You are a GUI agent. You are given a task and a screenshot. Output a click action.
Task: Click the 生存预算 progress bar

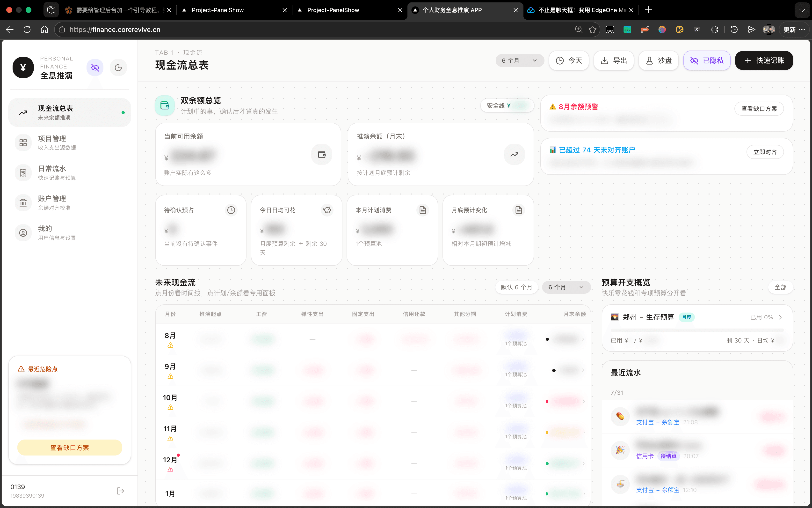point(698,330)
